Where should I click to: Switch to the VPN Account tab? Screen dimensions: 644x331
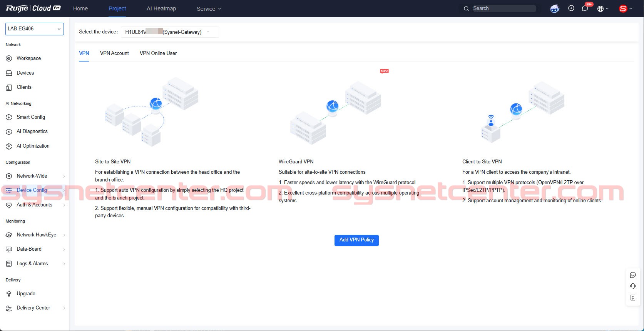tap(114, 53)
